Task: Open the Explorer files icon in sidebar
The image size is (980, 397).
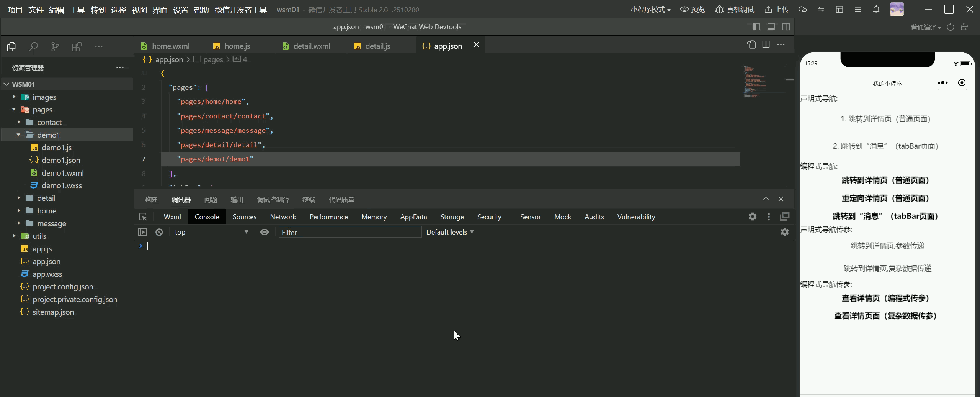Action: coord(11,47)
